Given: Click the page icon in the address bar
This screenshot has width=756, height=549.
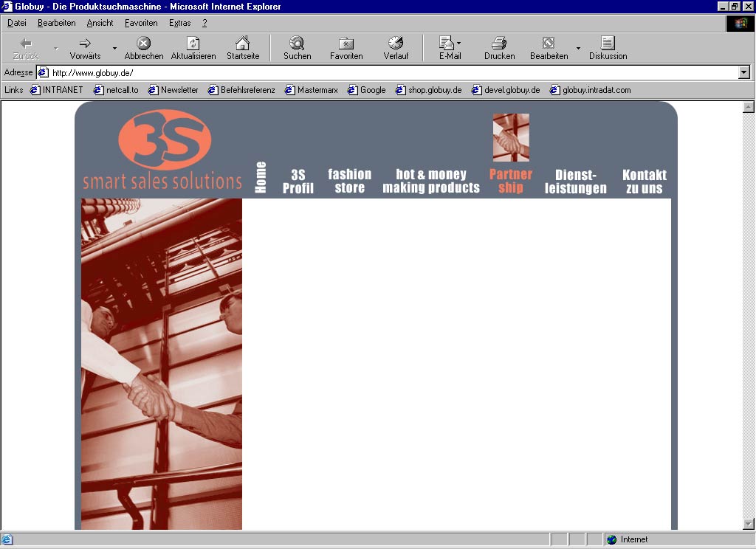Looking at the screenshot, I should (x=44, y=73).
